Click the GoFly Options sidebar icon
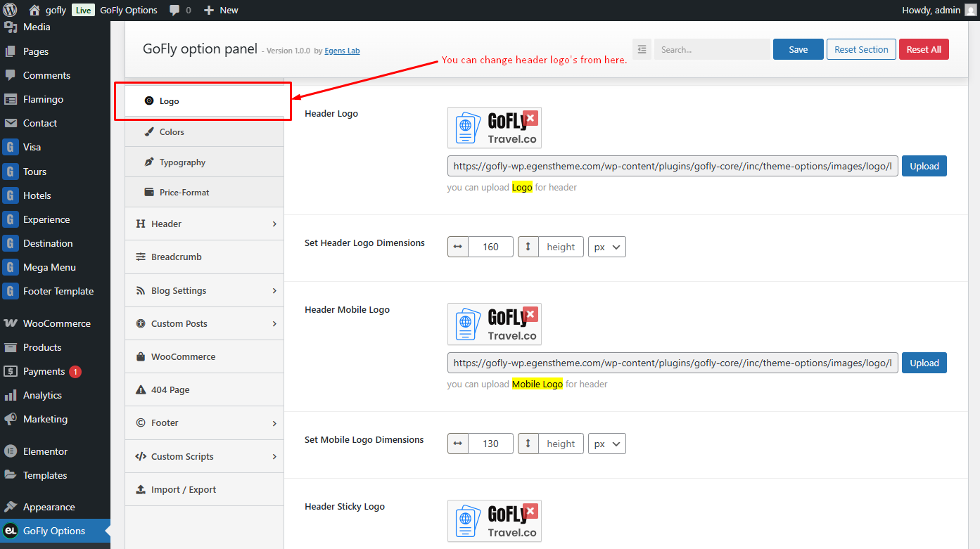980x549 pixels. pos(11,531)
